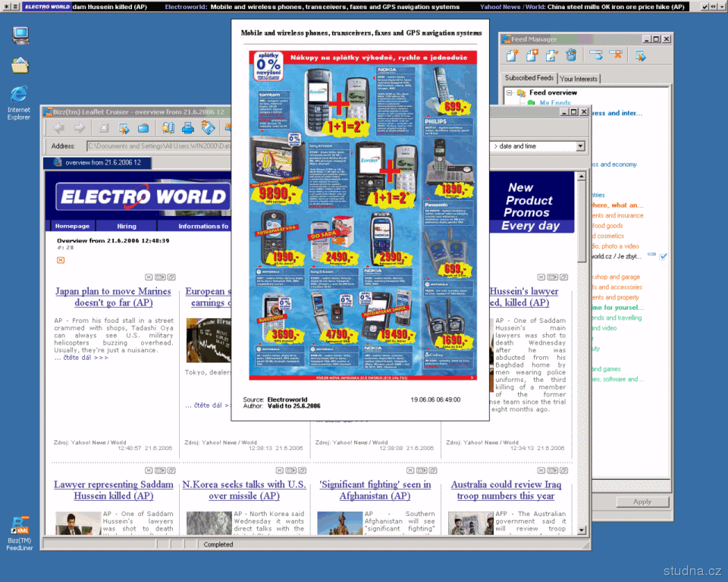Viewport: 728px width, 582px height.
Task: Open 'Australia could review Iraq troop numbers' headline
Action: coord(506,490)
